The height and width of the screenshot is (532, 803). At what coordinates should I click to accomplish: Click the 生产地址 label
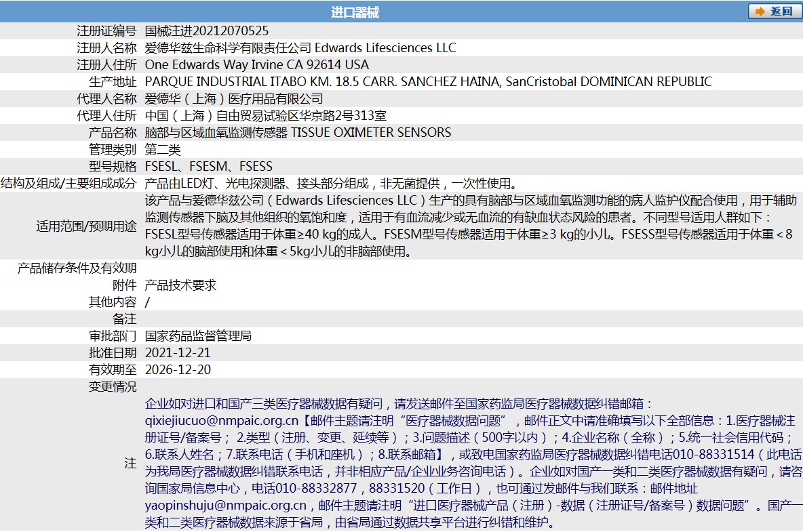[x=113, y=81]
